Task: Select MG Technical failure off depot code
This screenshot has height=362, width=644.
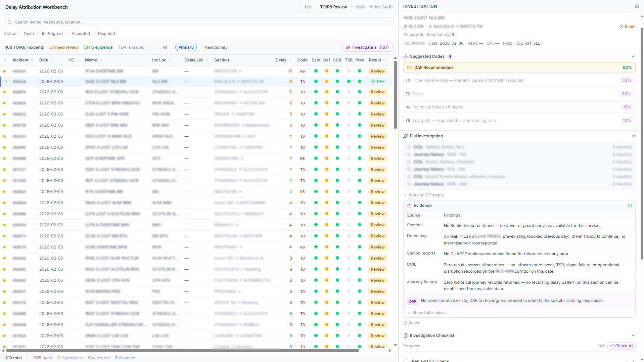Action: pyautogui.click(x=519, y=107)
